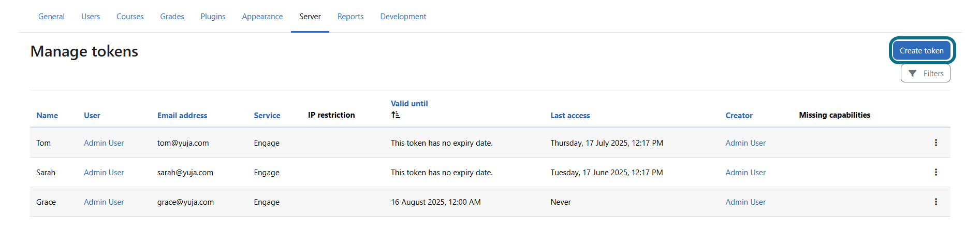The height and width of the screenshot is (225, 980).
Task: Open actions menu for Tom's token
Action: [x=935, y=143]
